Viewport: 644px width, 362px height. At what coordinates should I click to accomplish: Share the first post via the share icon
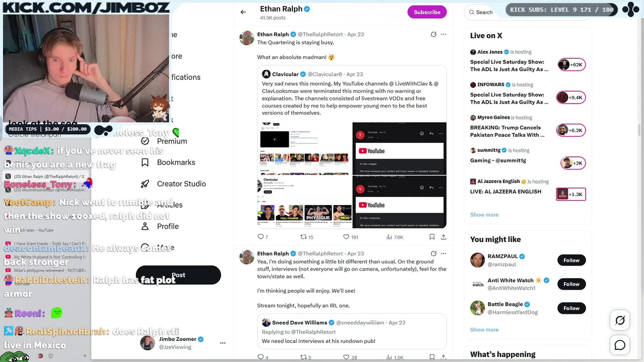[x=443, y=237]
